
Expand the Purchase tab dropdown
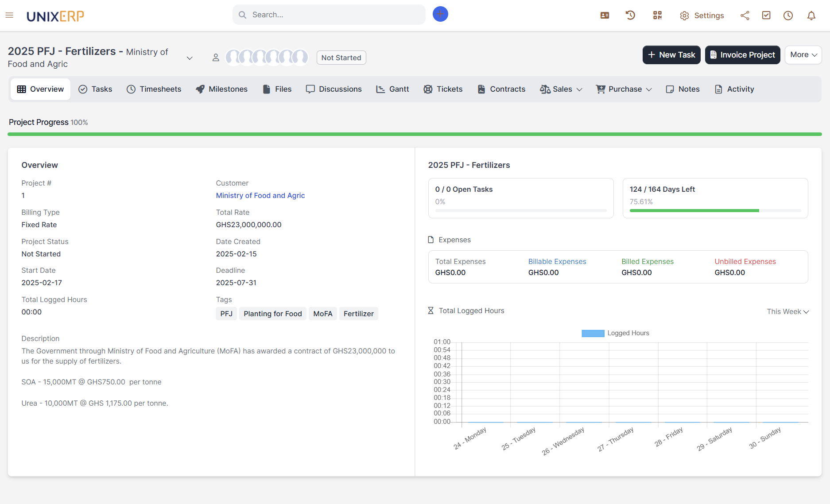click(624, 89)
